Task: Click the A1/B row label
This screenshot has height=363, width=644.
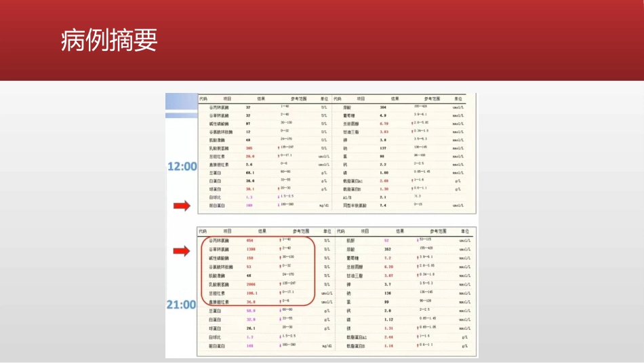Action: point(348,197)
